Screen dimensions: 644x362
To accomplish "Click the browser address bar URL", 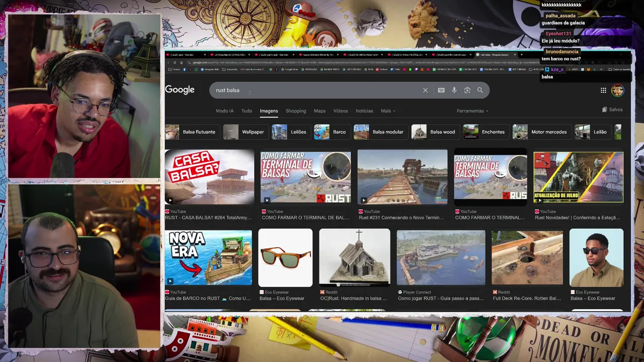I will pyautogui.click(x=362, y=62).
